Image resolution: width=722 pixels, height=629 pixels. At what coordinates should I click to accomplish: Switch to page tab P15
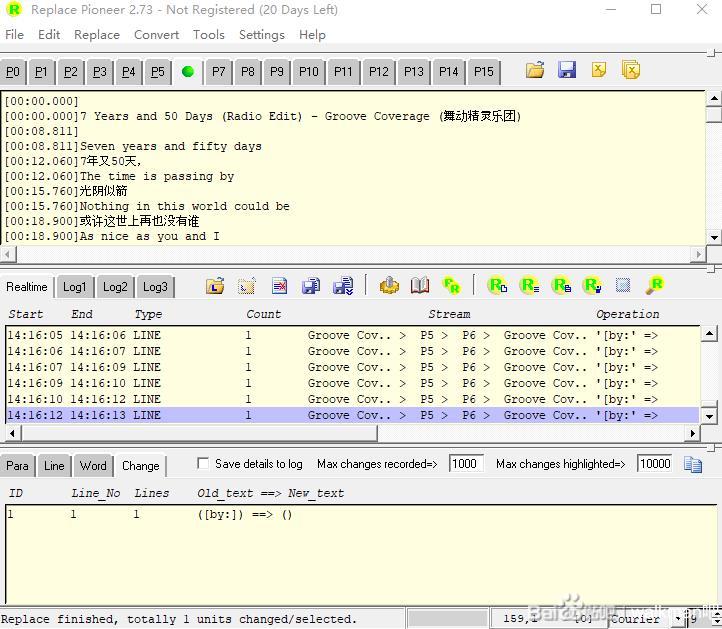(x=483, y=72)
